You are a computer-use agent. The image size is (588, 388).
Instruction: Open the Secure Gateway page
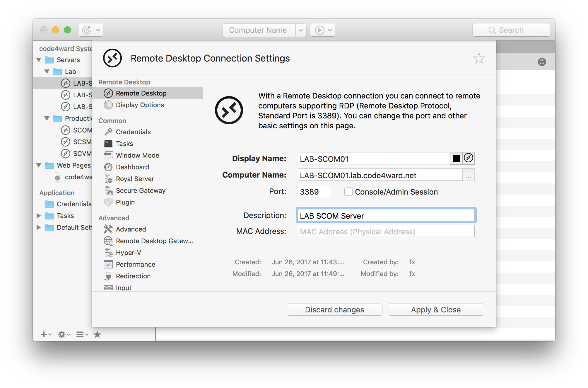coord(140,190)
